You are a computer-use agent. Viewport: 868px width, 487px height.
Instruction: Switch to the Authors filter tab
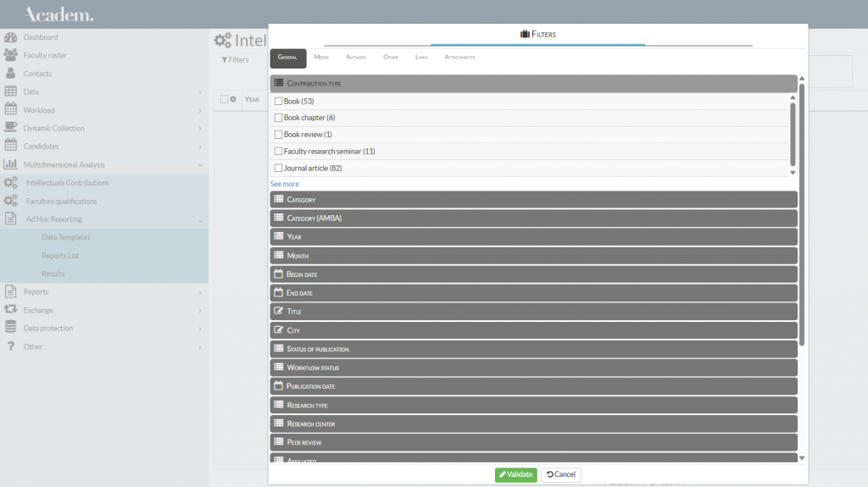tap(356, 58)
